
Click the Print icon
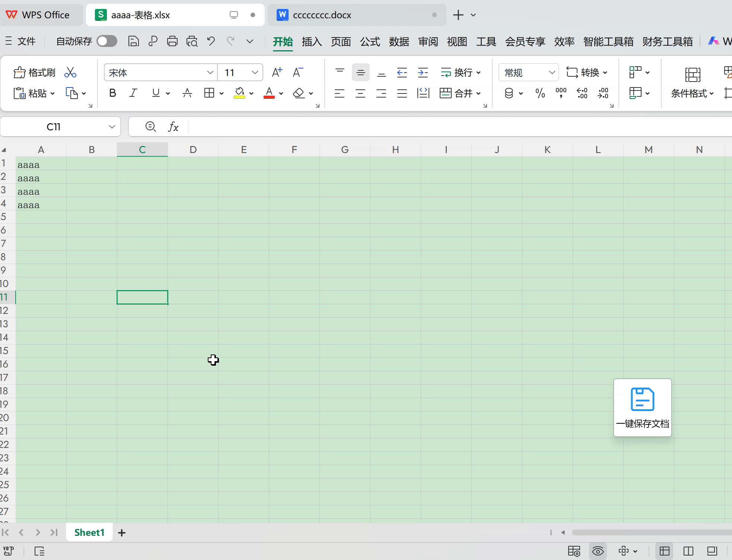tap(172, 41)
